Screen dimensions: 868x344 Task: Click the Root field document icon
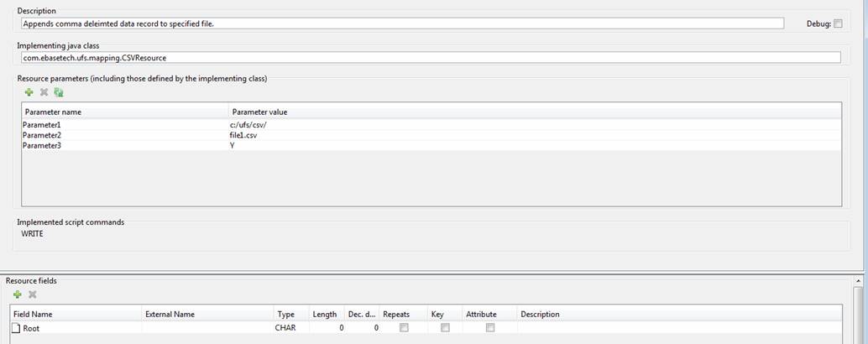pyautogui.click(x=16, y=328)
